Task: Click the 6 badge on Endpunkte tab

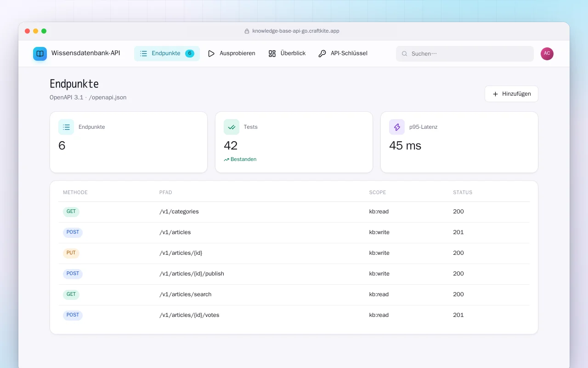Action: tap(190, 53)
